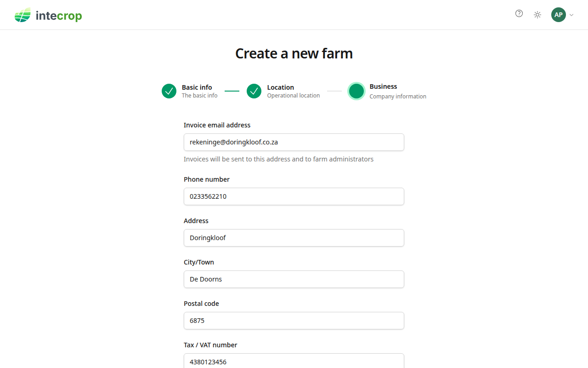588x368 pixels.
Task: Select the Postal code input field
Action: (x=294, y=321)
